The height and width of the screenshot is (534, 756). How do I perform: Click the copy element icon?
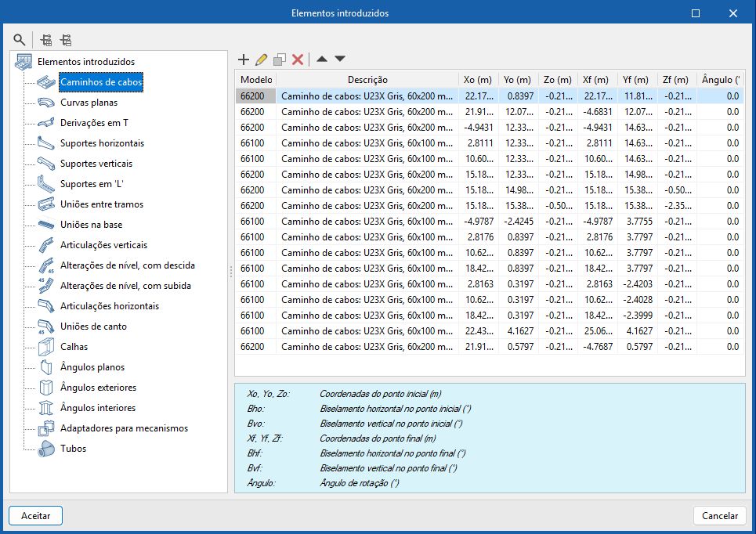[280, 59]
